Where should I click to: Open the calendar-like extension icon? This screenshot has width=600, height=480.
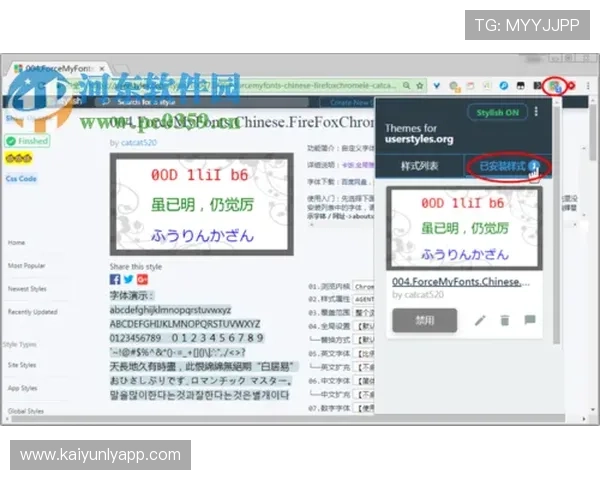tap(470, 86)
